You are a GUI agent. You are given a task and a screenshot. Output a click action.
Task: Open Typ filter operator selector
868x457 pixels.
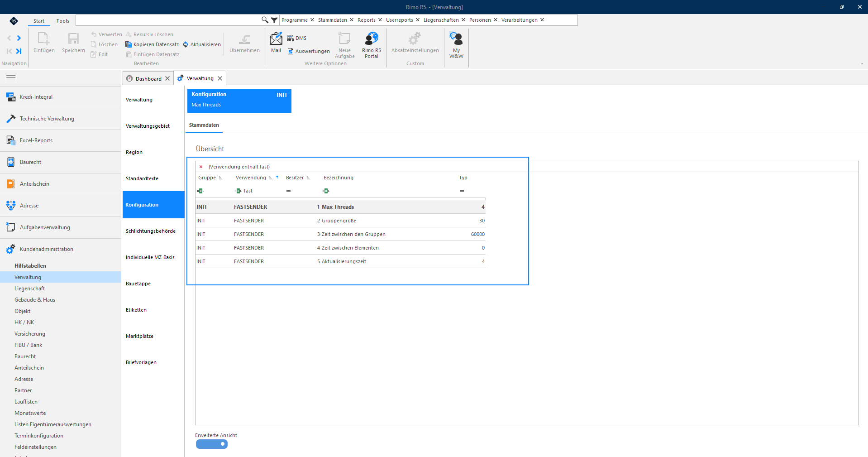click(462, 191)
